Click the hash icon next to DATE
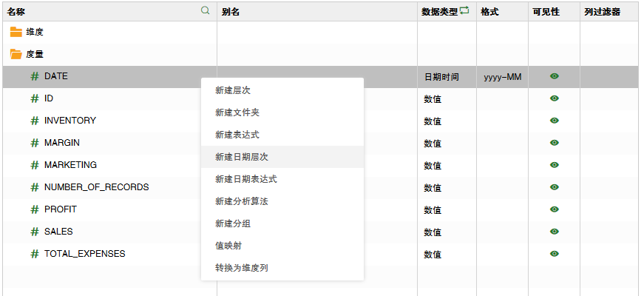Image resolution: width=644 pixels, height=296 pixels. tap(35, 76)
